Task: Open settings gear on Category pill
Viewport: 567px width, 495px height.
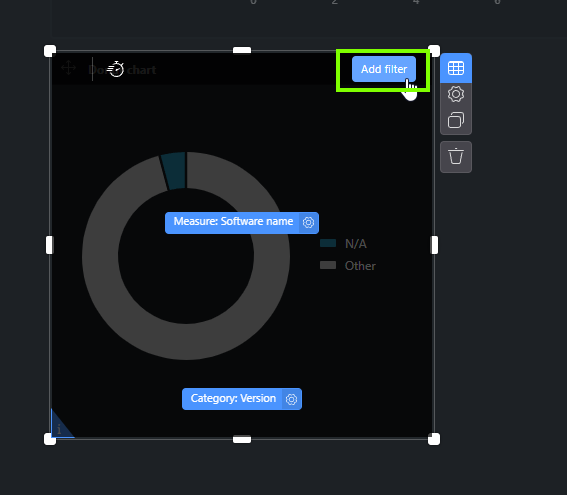Action: (291, 399)
